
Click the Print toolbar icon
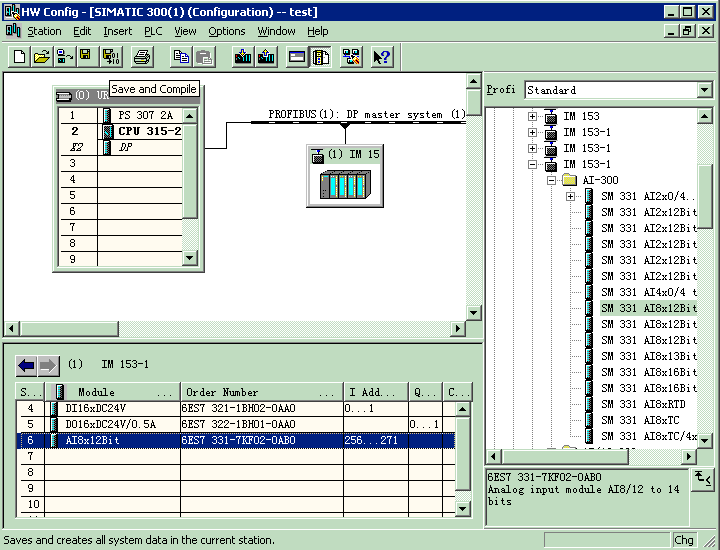point(142,57)
